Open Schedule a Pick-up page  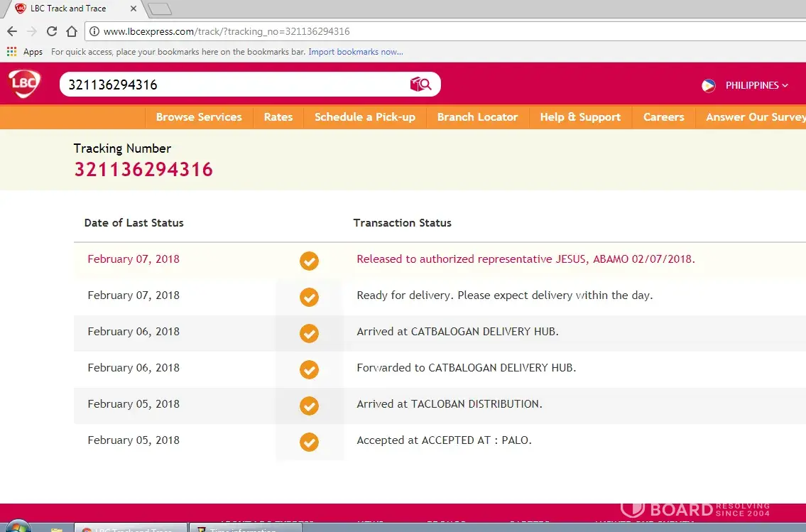[x=365, y=117]
